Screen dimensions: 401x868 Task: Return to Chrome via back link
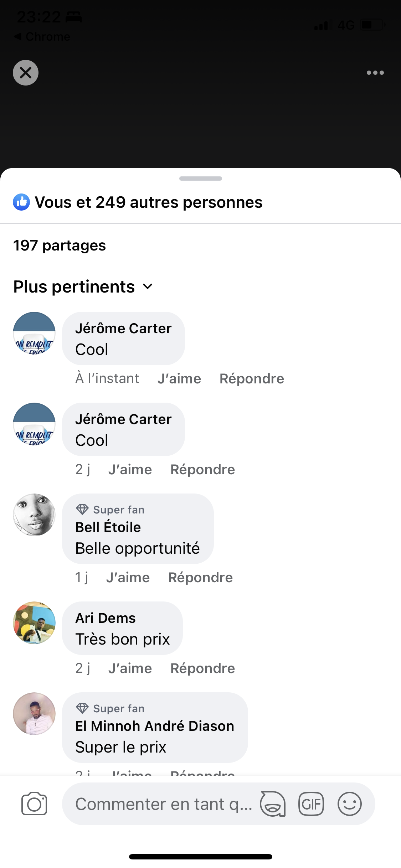(x=42, y=36)
